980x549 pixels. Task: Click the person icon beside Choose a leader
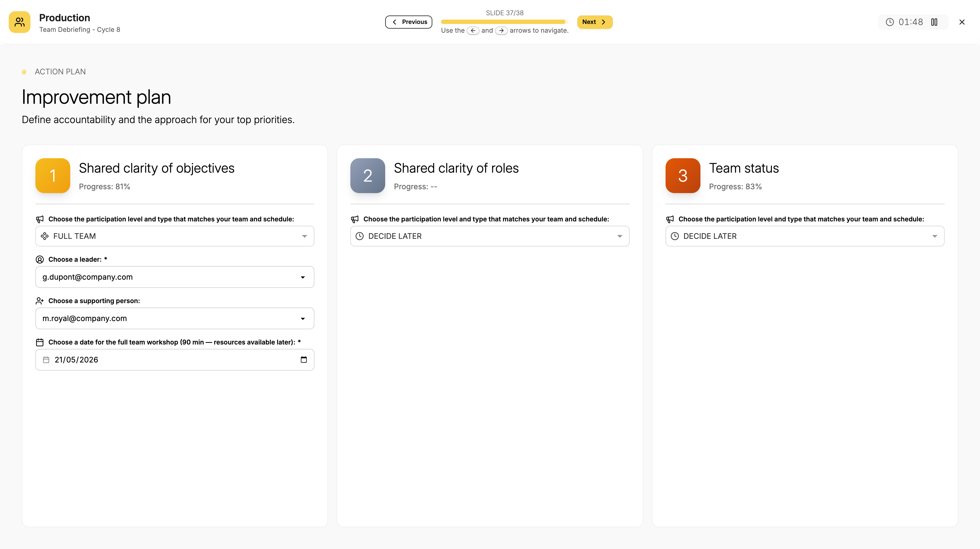tap(39, 260)
